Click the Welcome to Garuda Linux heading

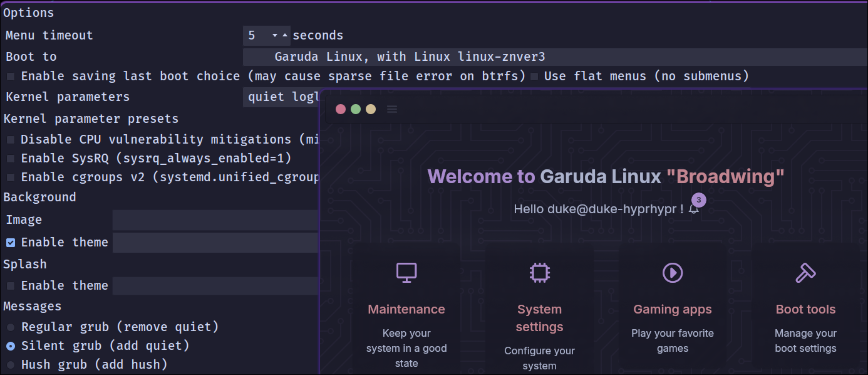tap(606, 177)
